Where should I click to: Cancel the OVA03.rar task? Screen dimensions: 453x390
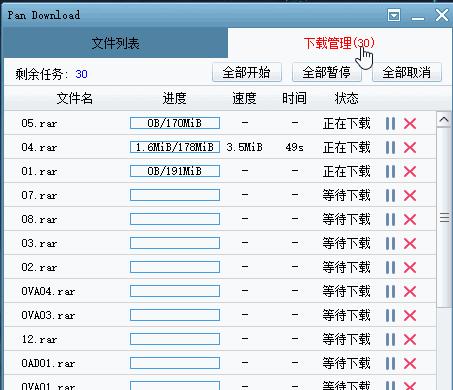[410, 316]
